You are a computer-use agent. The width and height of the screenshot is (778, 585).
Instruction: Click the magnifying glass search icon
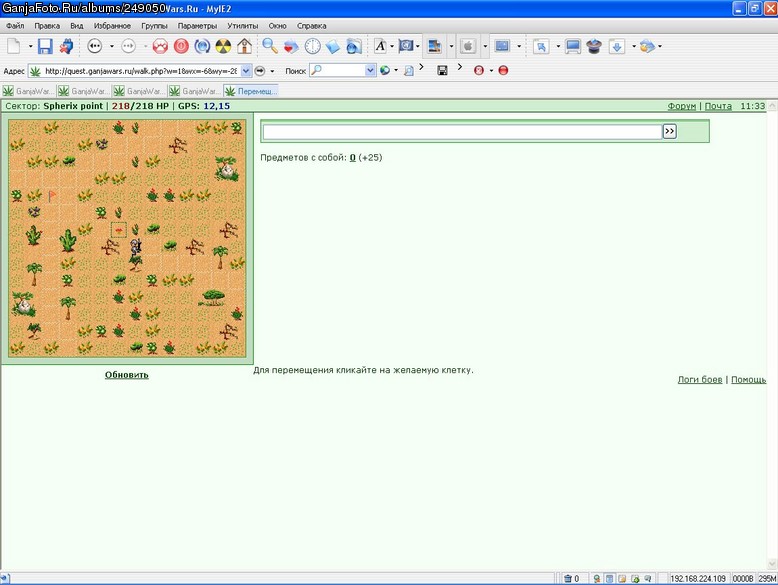click(x=270, y=46)
